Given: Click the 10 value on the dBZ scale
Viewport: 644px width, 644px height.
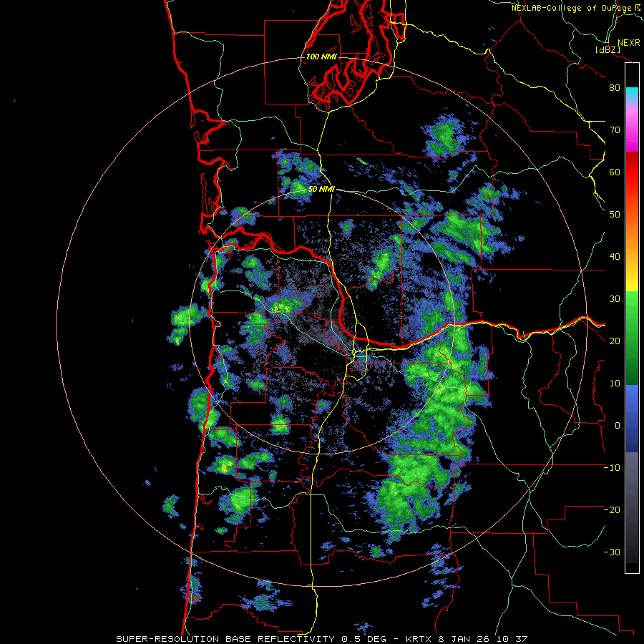Looking at the screenshot, I should point(615,384).
